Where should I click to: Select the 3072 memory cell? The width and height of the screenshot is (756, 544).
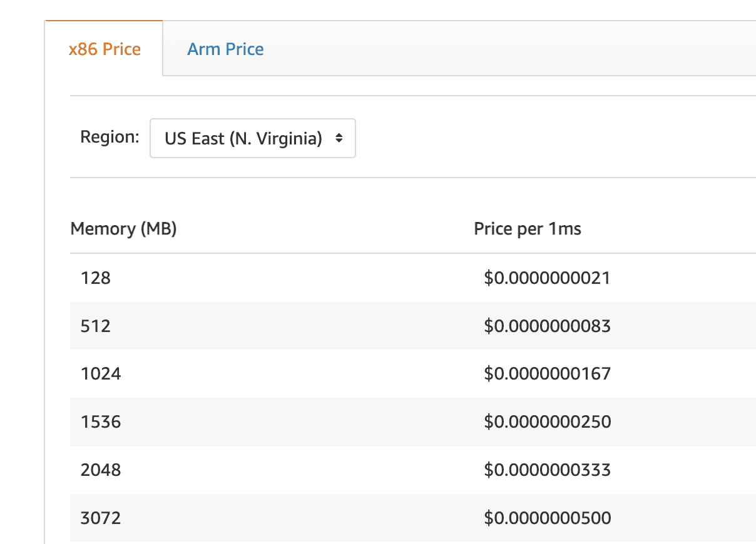tap(101, 518)
